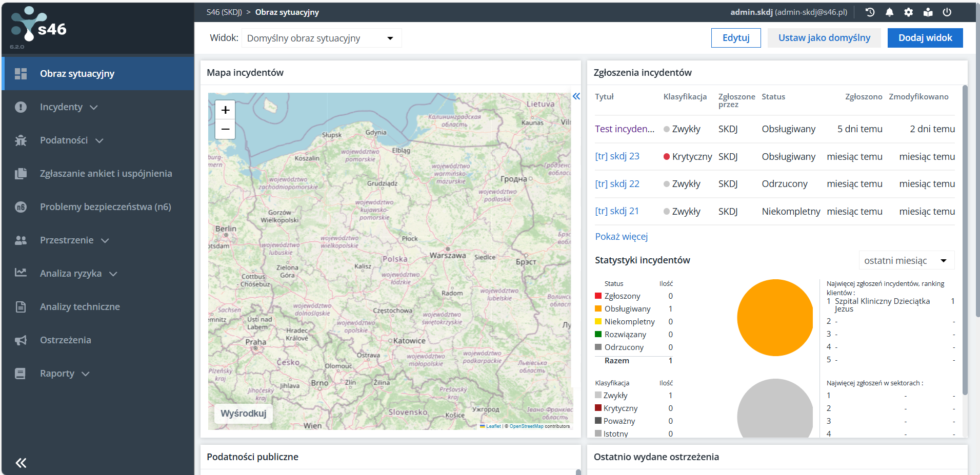Click the Dodaj widok button
980x475 pixels.
tap(925, 38)
